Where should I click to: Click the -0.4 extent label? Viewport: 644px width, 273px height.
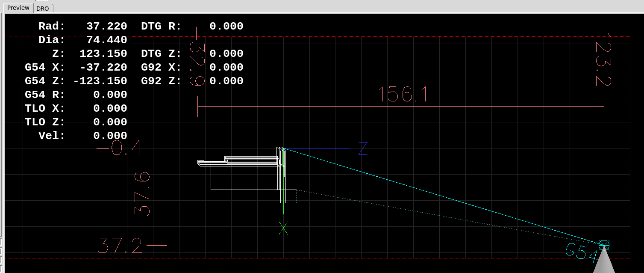tap(120, 148)
